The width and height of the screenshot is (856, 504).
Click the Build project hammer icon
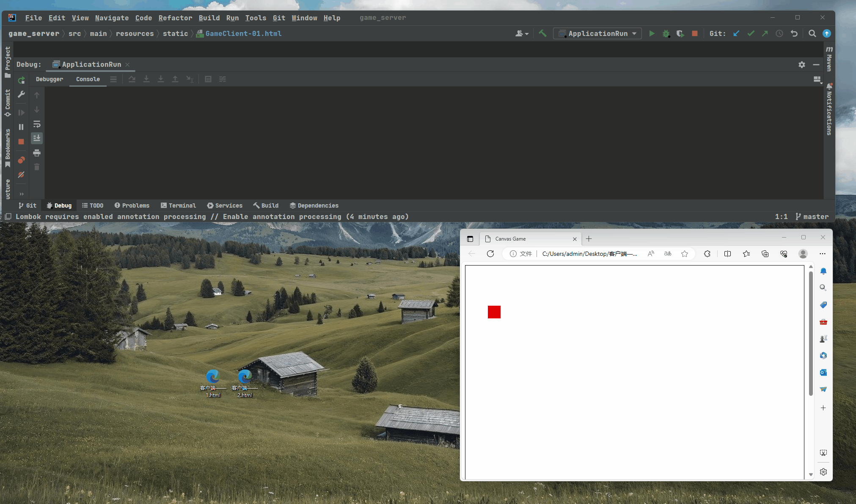(x=542, y=33)
